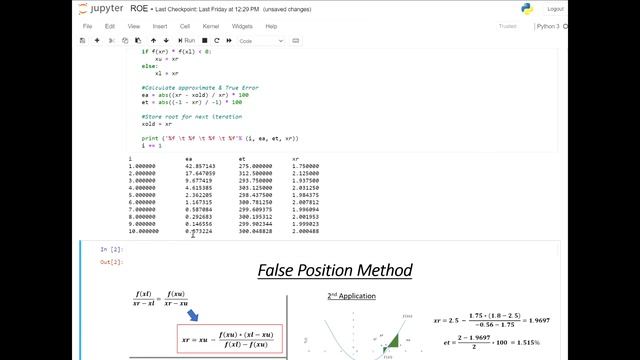The height and width of the screenshot is (360, 640).
Task: Click the xr value 2.000488 in output
Action: 306,231
